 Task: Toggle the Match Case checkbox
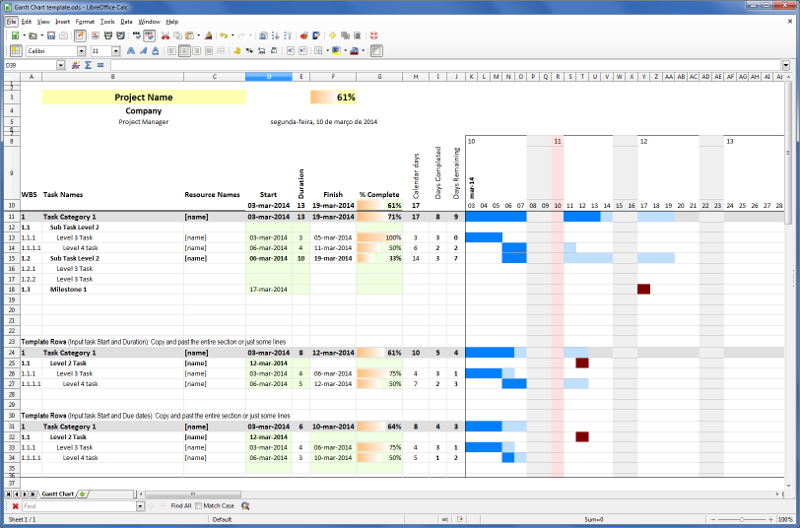[199, 506]
